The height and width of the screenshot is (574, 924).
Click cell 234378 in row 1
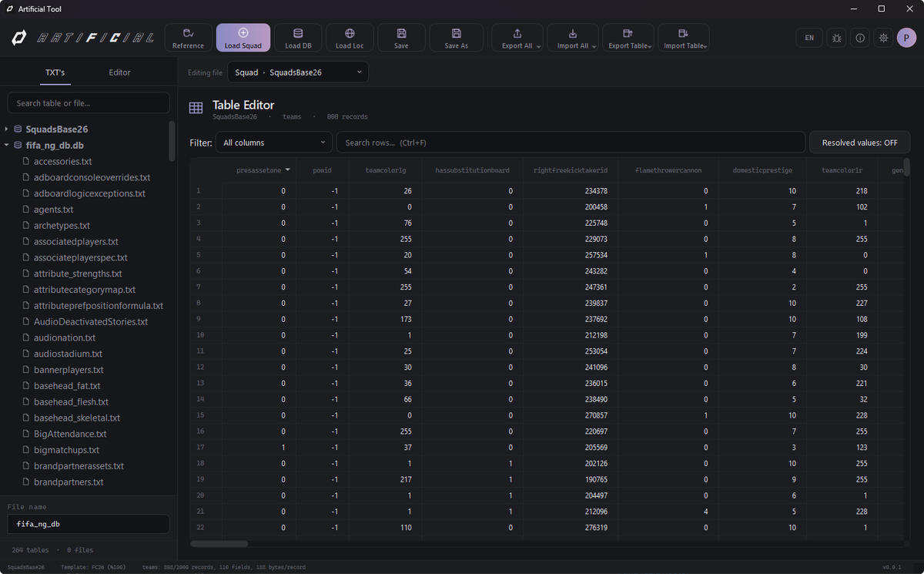tap(571, 190)
